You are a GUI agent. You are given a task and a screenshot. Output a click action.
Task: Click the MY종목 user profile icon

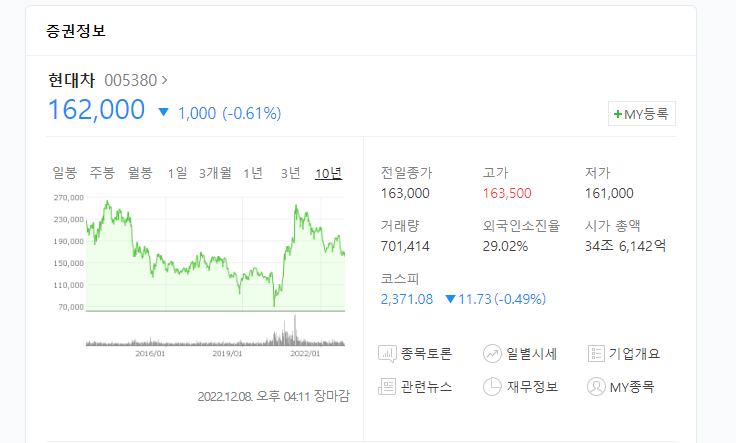click(x=596, y=387)
